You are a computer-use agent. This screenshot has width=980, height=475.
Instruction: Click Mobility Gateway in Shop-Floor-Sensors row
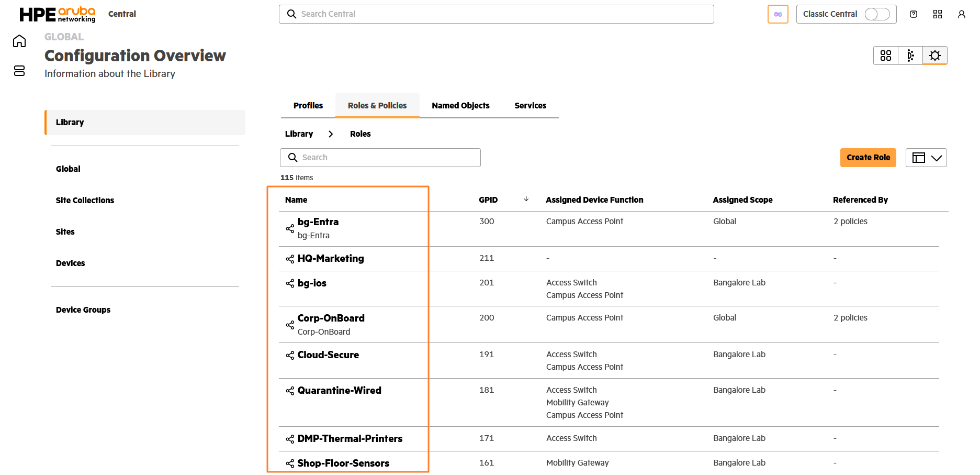(578, 463)
